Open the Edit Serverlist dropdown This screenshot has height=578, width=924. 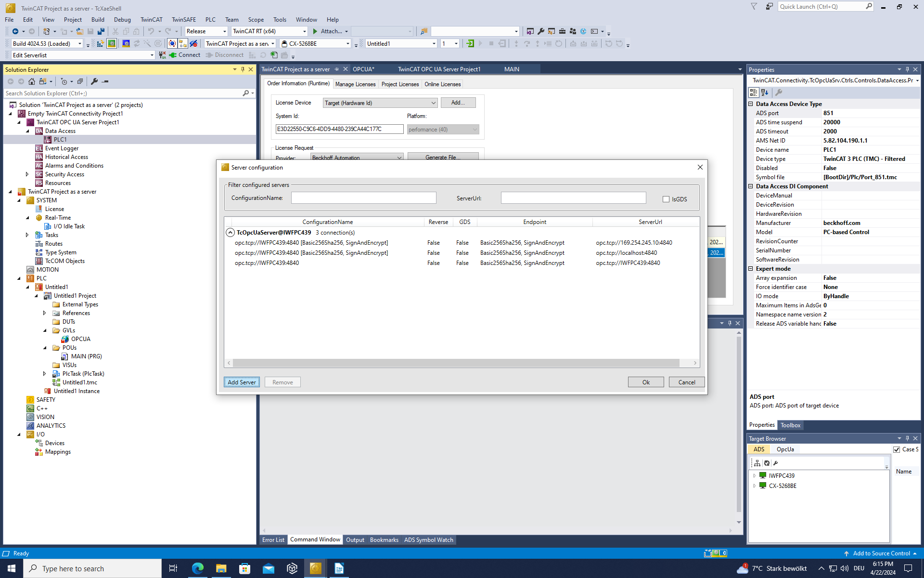point(152,55)
